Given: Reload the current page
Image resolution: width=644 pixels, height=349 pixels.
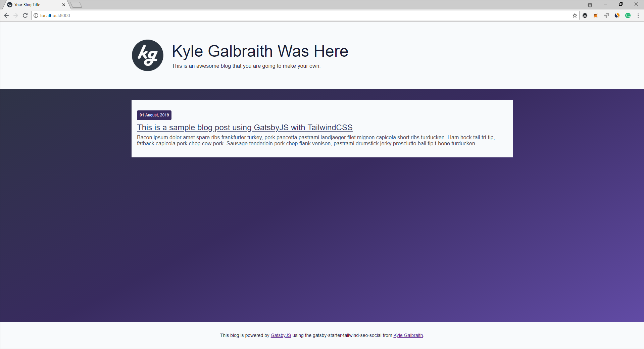Looking at the screenshot, I should click(x=25, y=15).
